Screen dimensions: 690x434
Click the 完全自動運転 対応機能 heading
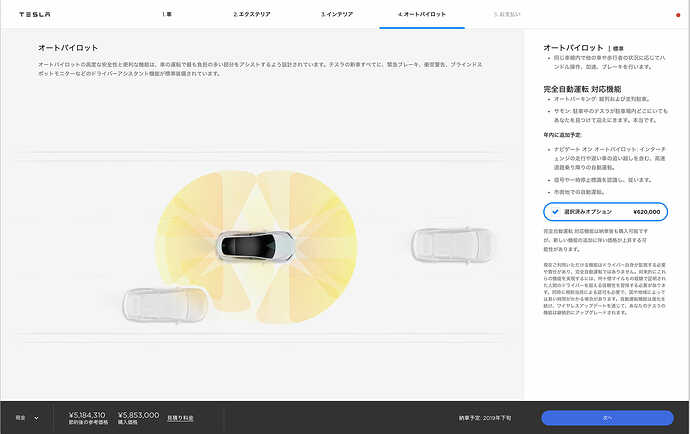point(582,89)
